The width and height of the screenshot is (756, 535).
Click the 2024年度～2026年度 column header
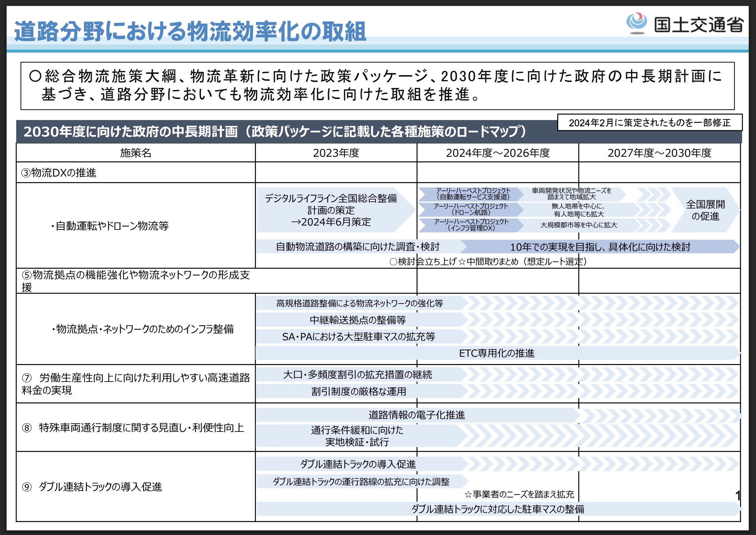498,153
